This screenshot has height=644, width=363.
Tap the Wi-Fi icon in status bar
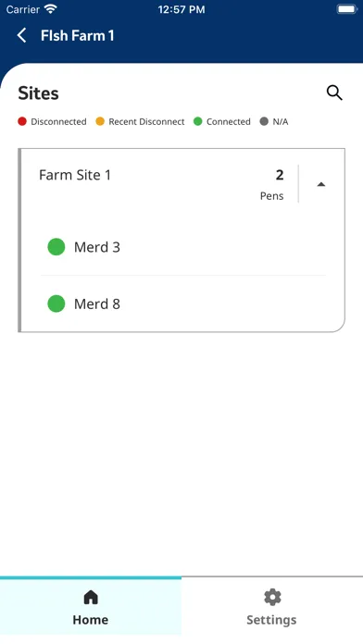click(51, 9)
